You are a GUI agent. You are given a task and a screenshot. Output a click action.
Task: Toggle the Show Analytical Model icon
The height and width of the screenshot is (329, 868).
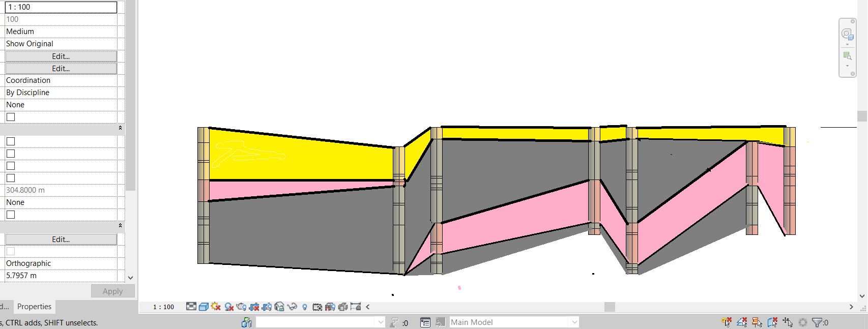point(330,307)
